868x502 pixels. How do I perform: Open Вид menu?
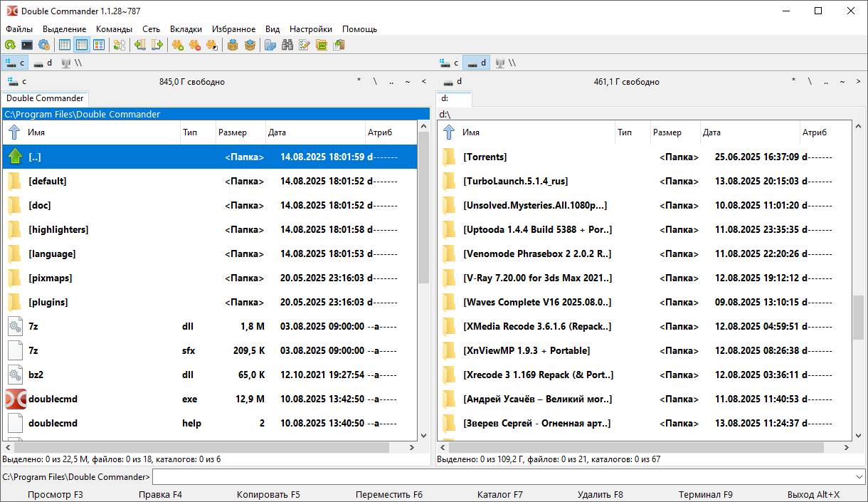tap(272, 29)
